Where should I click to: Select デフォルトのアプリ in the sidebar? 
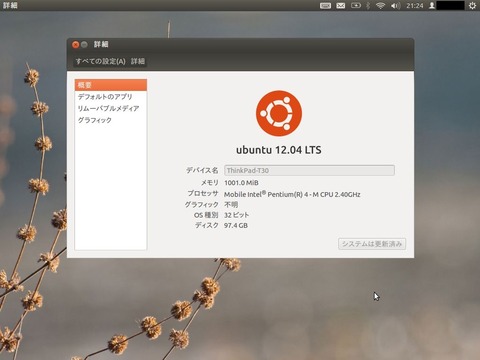tap(111, 97)
